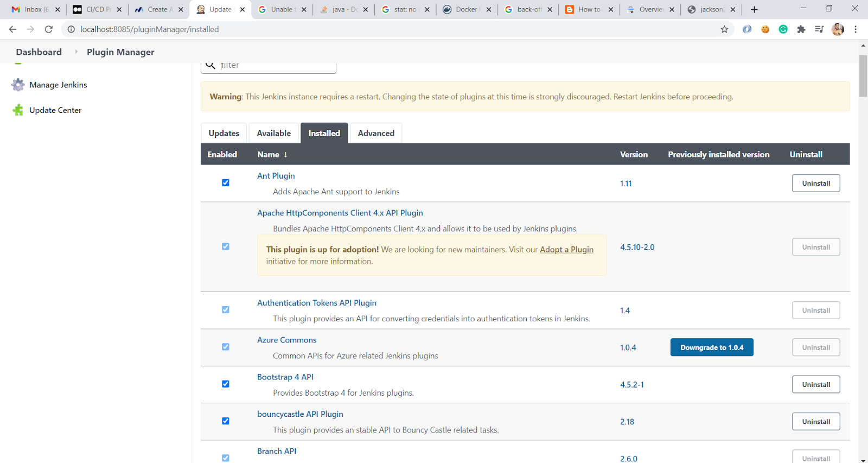
Task: Open the Updates tab
Action: pyautogui.click(x=224, y=133)
